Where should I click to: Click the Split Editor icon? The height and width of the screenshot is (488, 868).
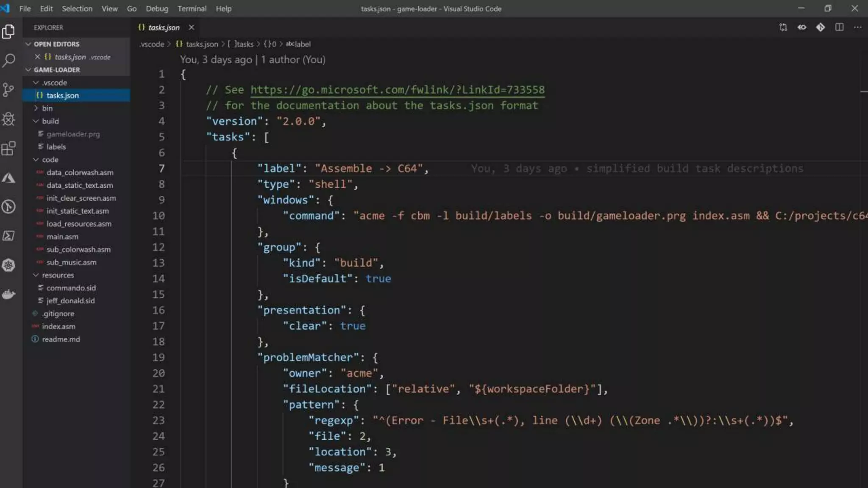[839, 28]
